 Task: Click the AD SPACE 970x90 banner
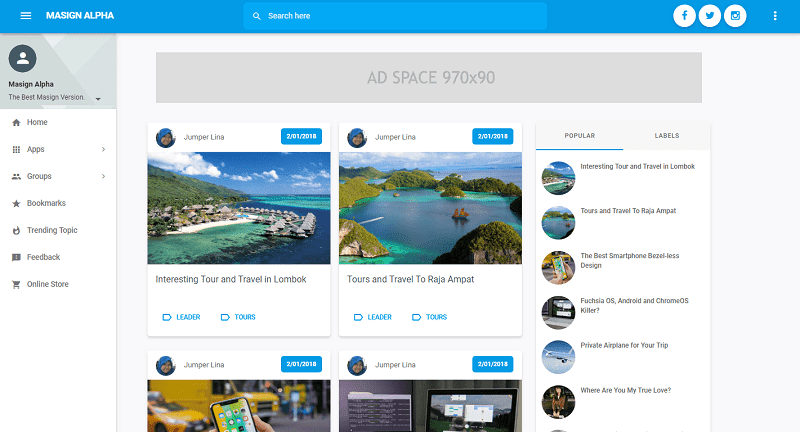coord(429,78)
